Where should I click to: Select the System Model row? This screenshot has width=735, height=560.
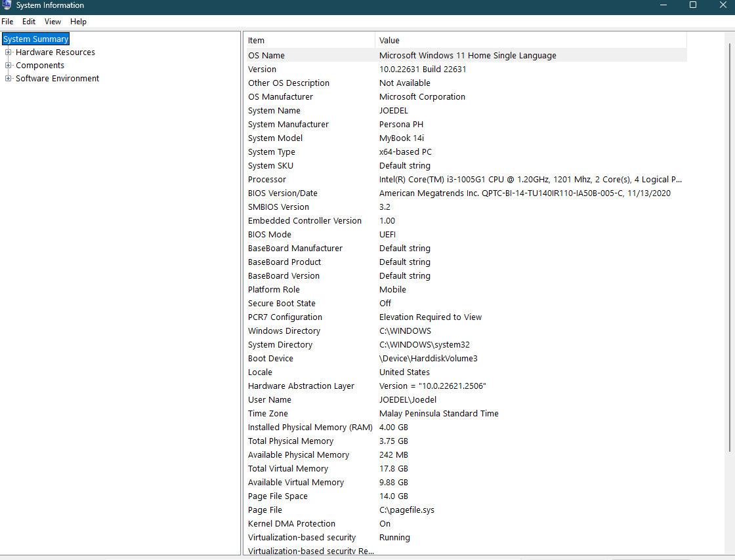467,138
